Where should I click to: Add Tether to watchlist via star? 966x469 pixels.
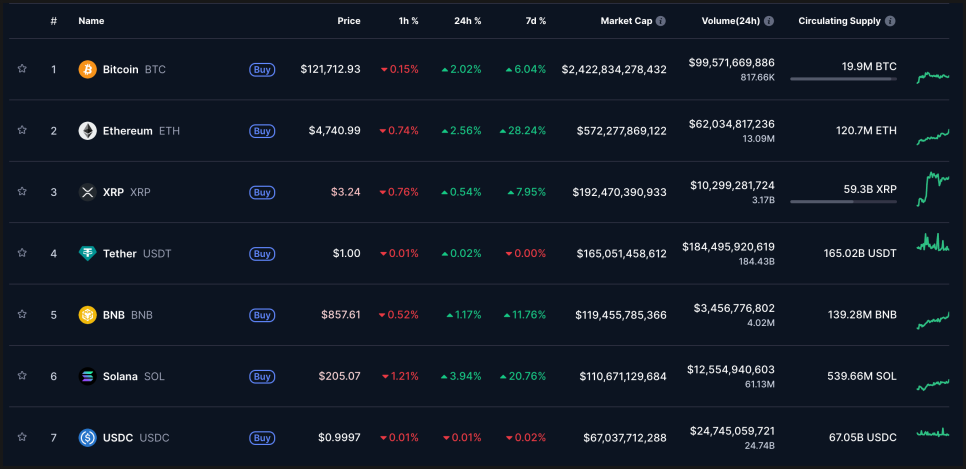coord(22,253)
